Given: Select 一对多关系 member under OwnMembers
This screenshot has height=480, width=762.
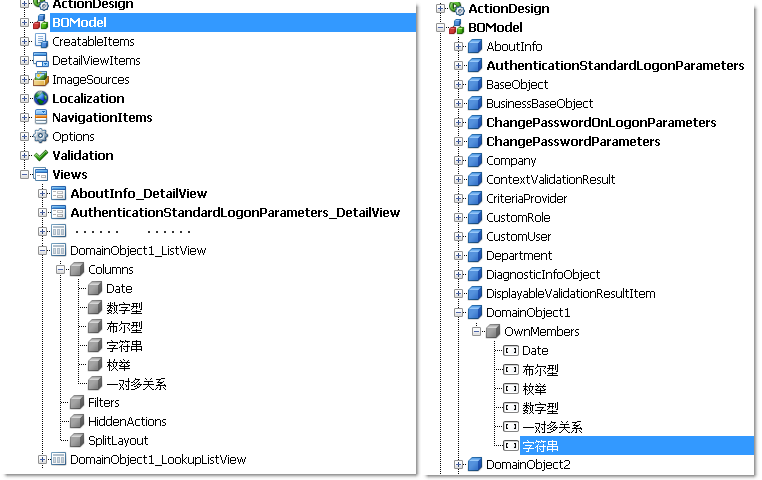Looking at the screenshot, I should pos(552,427).
